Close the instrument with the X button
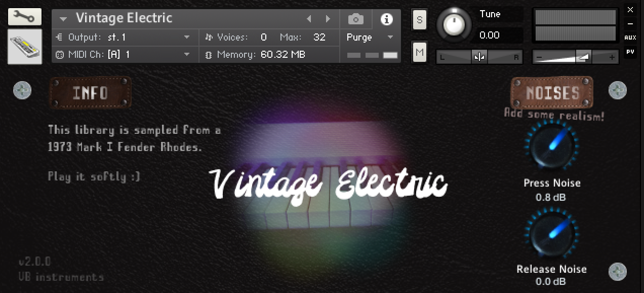The height and width of the screenshot is (293, 644). [x=630, y=10]
